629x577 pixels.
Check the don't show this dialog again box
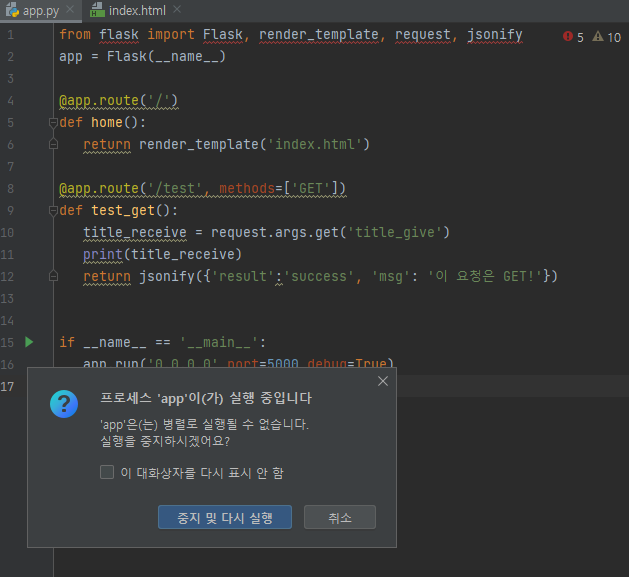pos(107,472)
